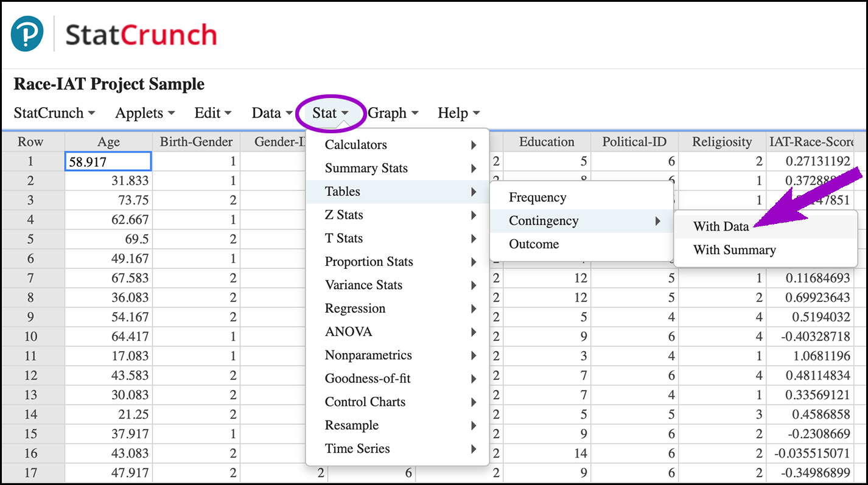868x485 pixels.
Task: Select the Age column header
Action: (x=109, y=142)
